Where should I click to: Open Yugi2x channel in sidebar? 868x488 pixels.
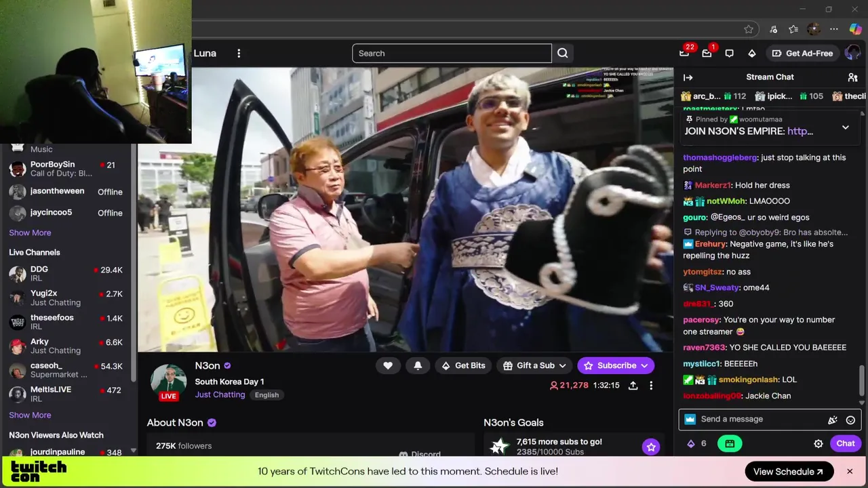[66, 298]
